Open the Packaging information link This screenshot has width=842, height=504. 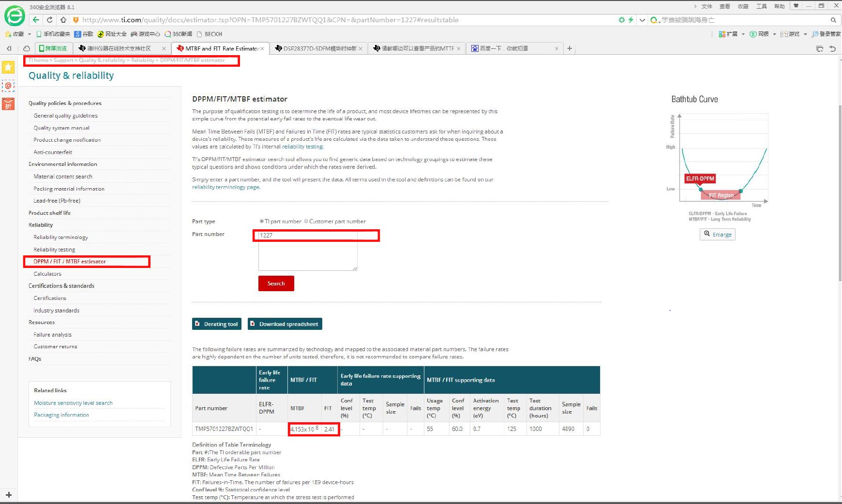click(x=61, y=415)
